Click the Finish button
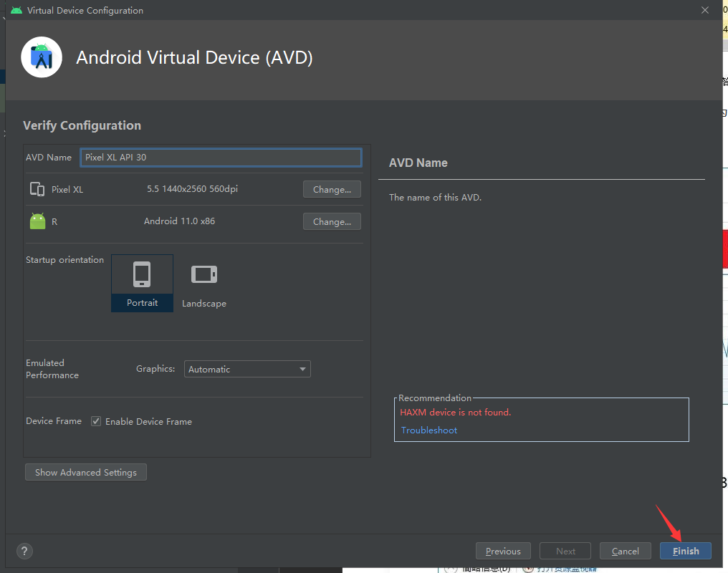Image resolution: width=728 pixels, height=573 pixels. [685, 551]
